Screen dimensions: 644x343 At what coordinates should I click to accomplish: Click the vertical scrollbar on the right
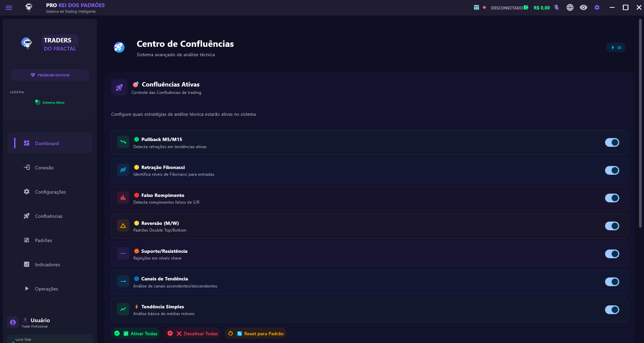point(640,123)
